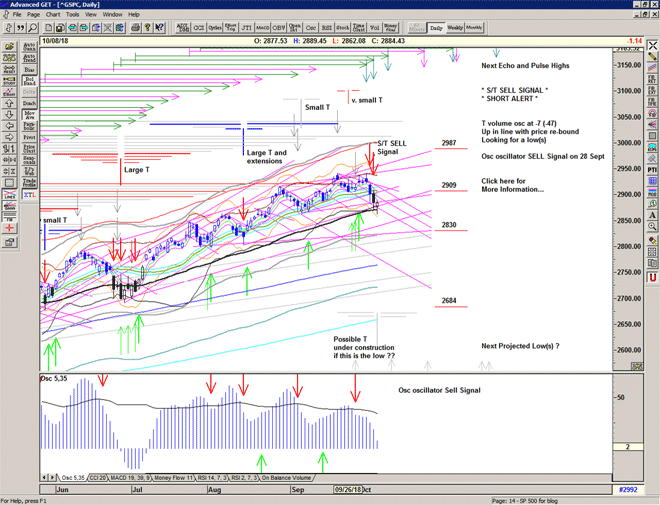Click the Daily period button
Viewport: 660px width, 505px height.
tap(435, 28)
